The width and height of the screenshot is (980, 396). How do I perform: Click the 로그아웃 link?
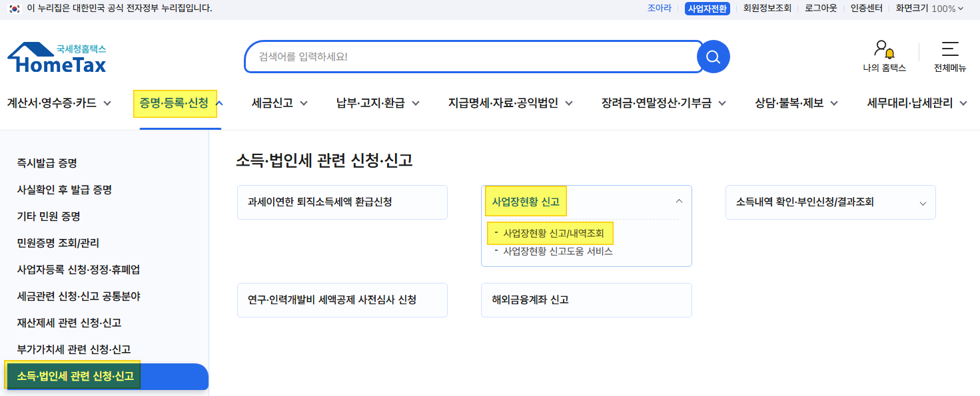[x=821, y=9]
